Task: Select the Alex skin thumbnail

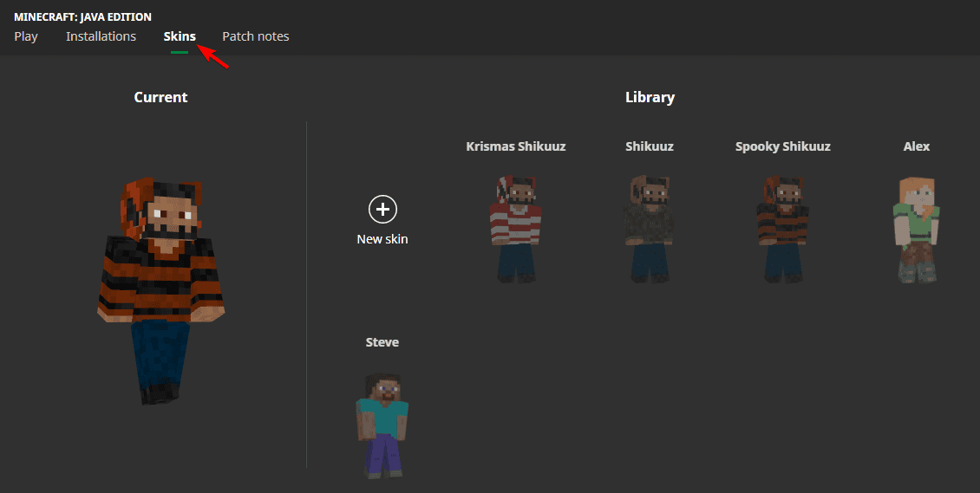Action: click(x=916, y=229)
